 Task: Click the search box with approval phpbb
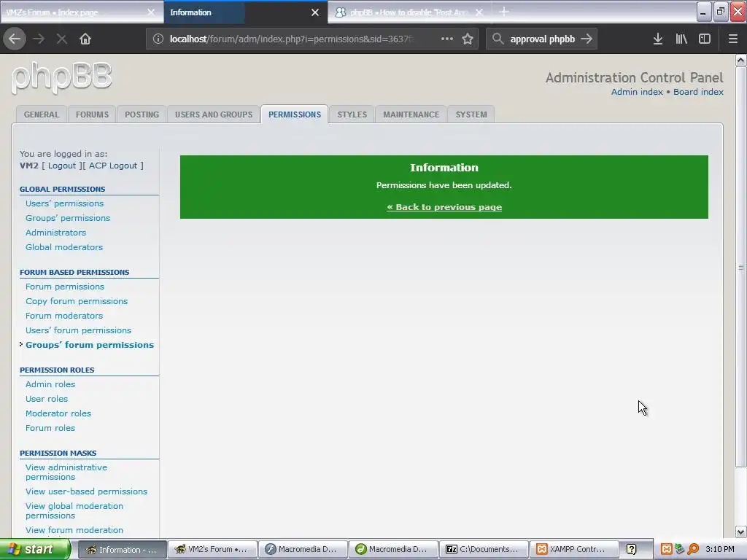(x=543, y=39)
